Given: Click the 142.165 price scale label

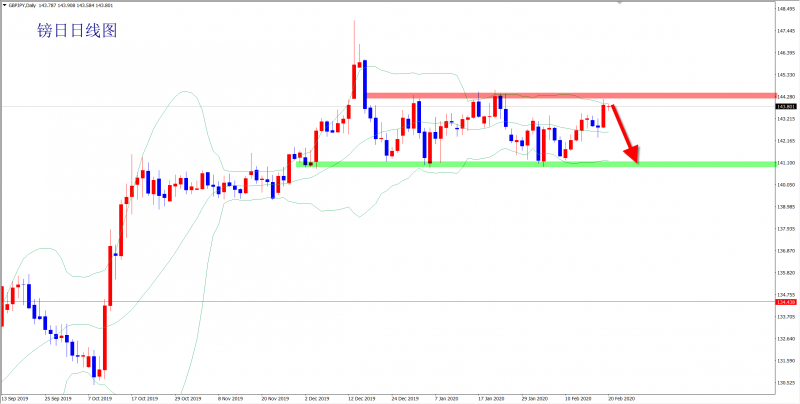Looking at the screenshot, I should point(785,141).
